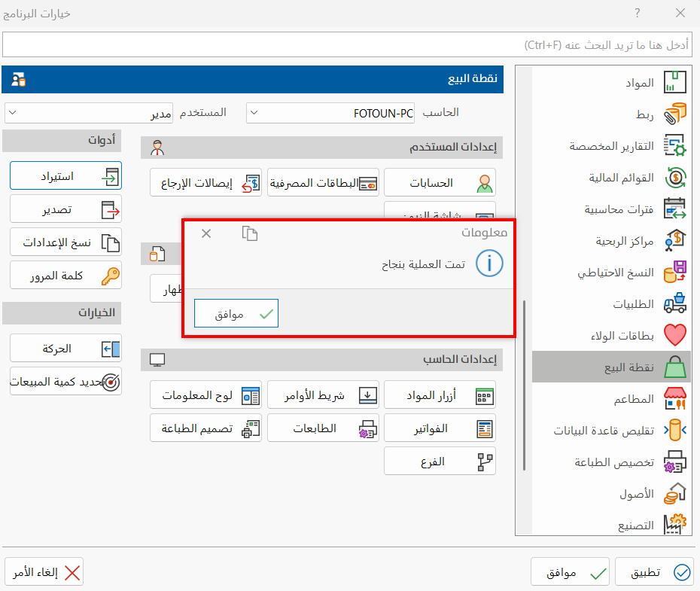Image resolution: width=700 pixels, height=591 pixels.
Task: Click the ربط paperclip icon
Action: pos(676,114)
